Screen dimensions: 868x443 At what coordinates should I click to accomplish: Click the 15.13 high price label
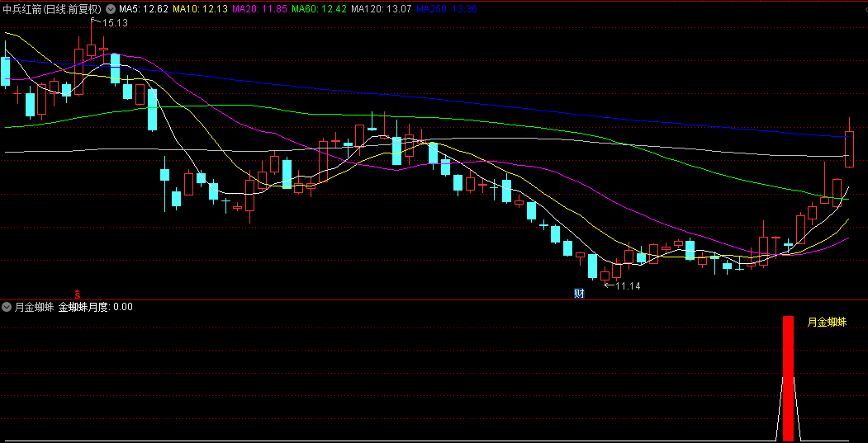(x=115, y=22)
